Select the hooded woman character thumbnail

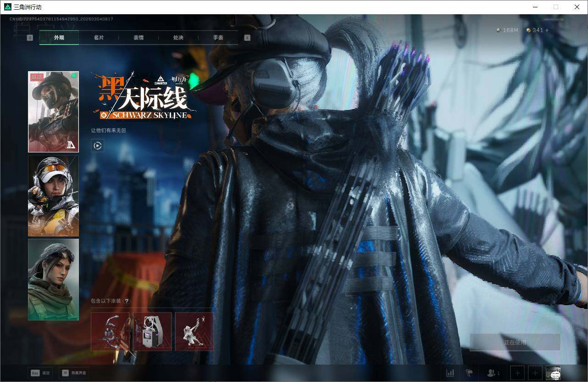(53, 279)
